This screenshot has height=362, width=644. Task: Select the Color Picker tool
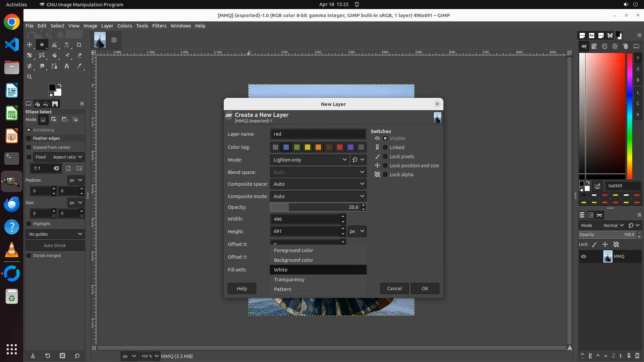(x=79, y=66)
